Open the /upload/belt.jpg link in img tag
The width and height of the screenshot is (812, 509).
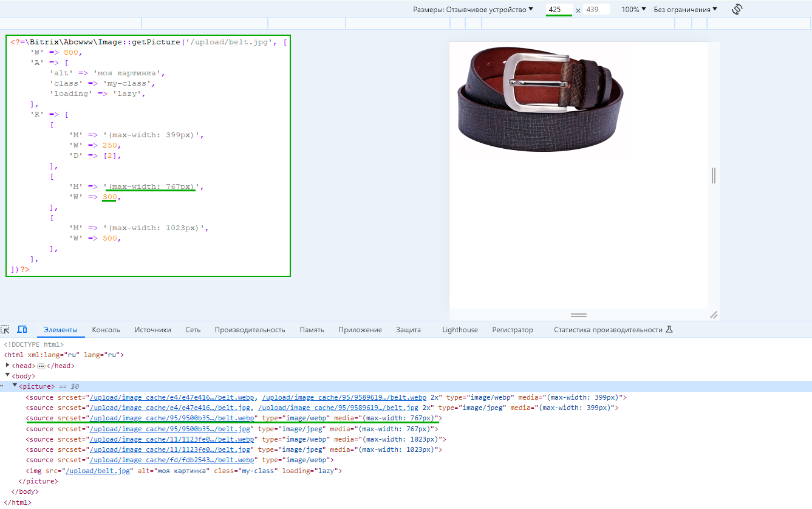click(98, 471)
